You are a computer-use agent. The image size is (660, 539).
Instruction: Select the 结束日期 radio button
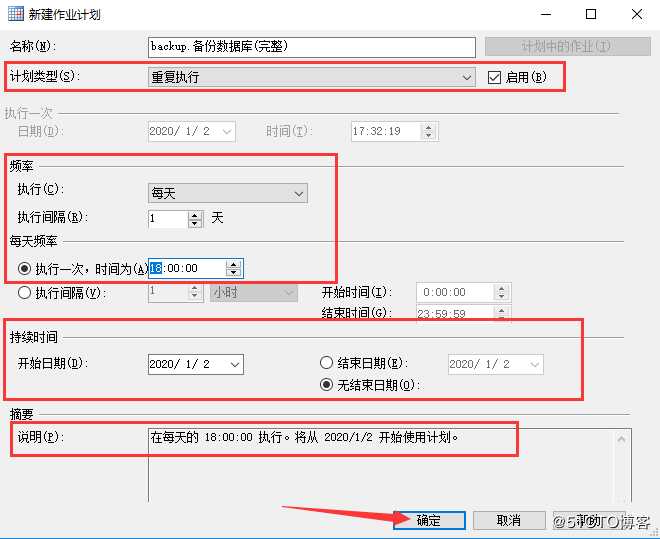point(327,363)
